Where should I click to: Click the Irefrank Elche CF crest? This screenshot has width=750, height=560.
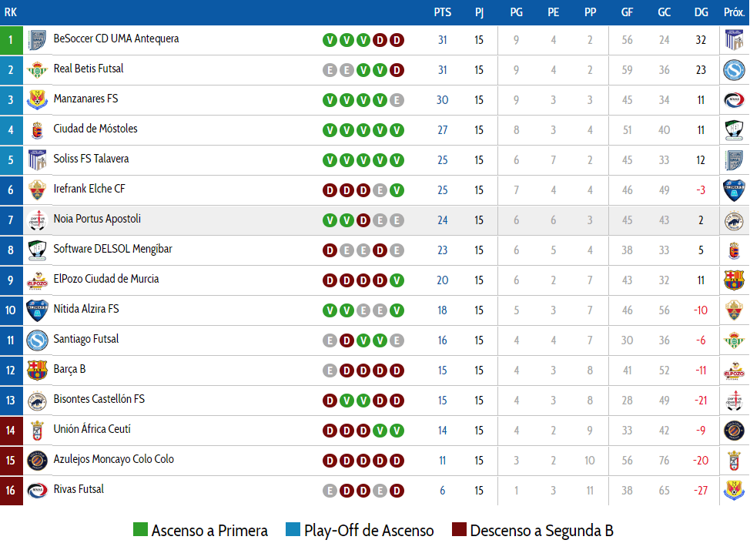37,189
